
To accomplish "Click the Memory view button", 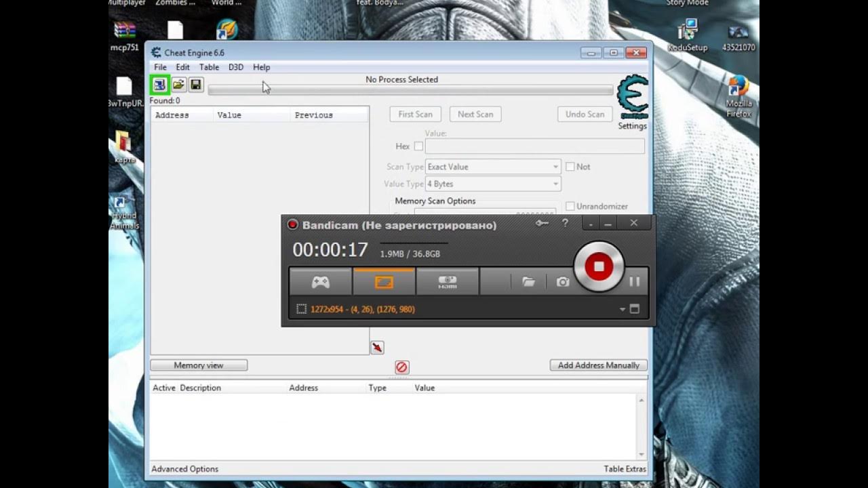I will point(199,365).
